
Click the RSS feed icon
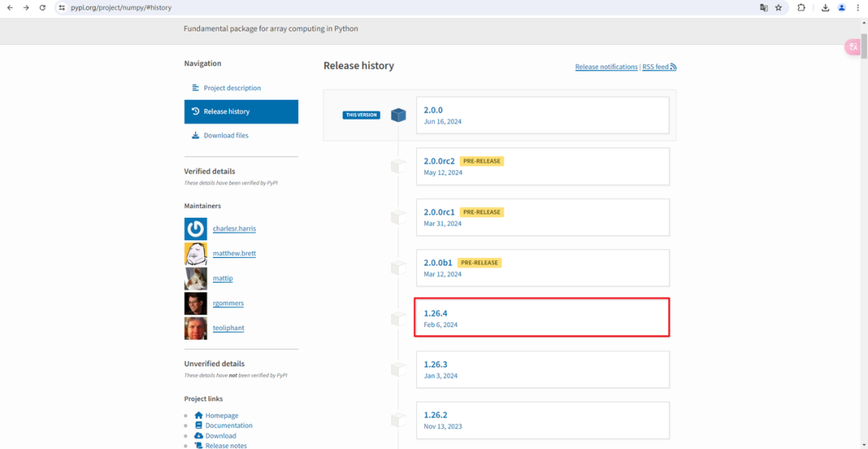(x=674, y=67)
